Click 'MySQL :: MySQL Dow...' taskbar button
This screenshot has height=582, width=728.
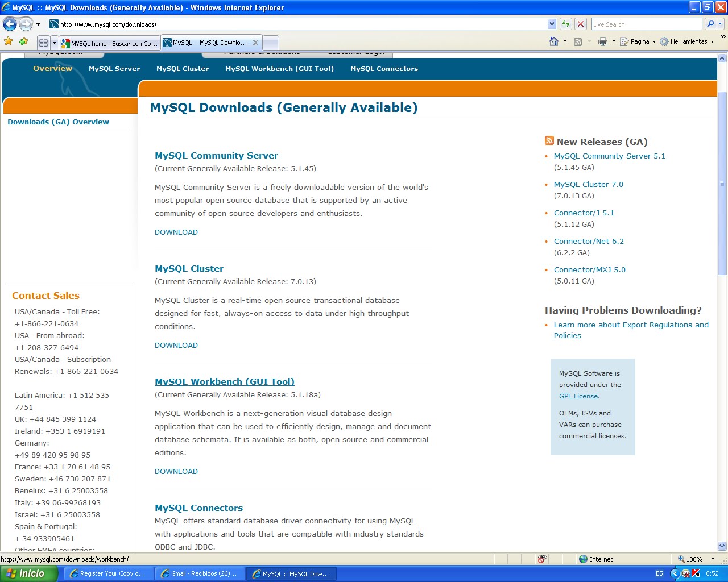pos(291,573)
